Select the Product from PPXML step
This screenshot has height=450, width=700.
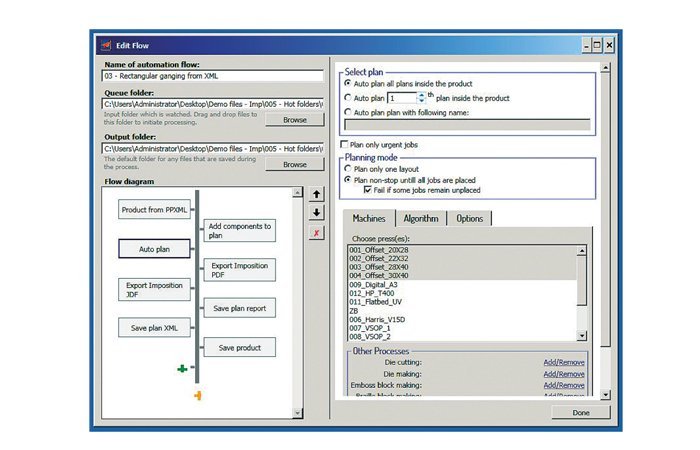click(154, 209)
